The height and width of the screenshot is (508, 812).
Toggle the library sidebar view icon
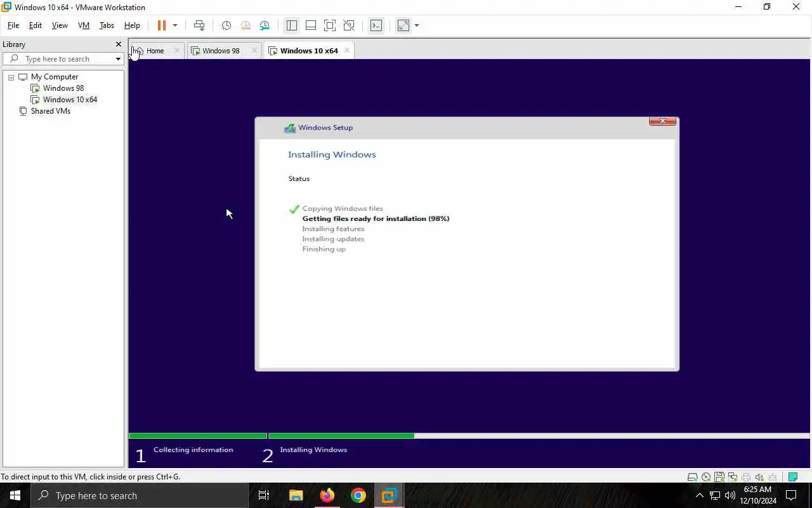click(292, 25)
